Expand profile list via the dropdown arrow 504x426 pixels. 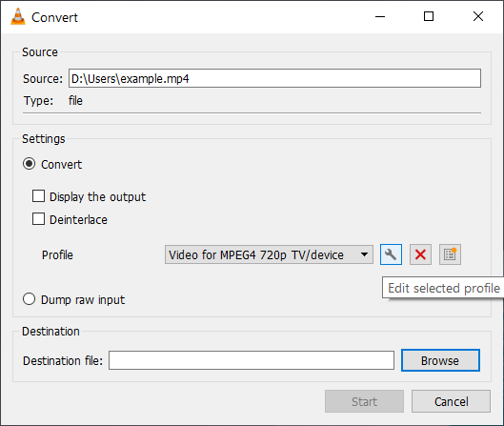coord(364,254)
